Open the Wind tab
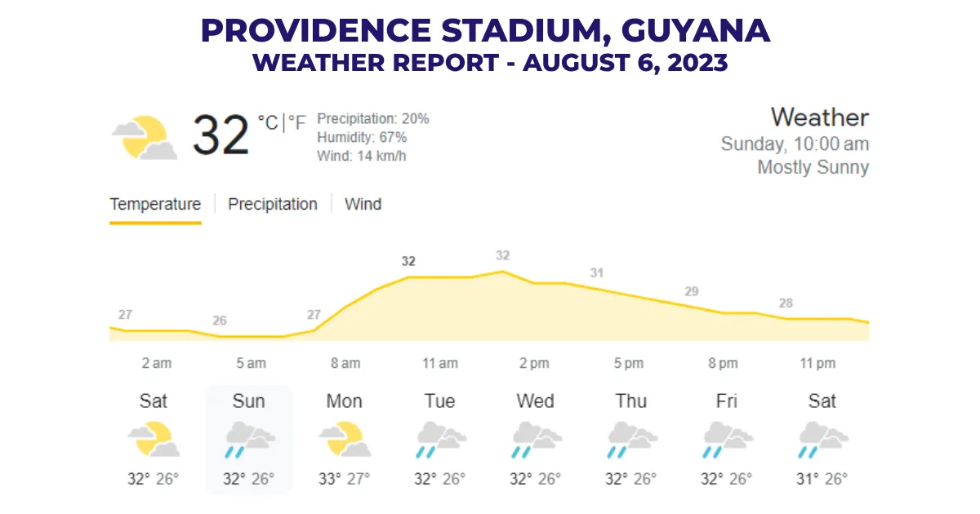The height and width of the screenshot is (514, 980). click(363, 204)
